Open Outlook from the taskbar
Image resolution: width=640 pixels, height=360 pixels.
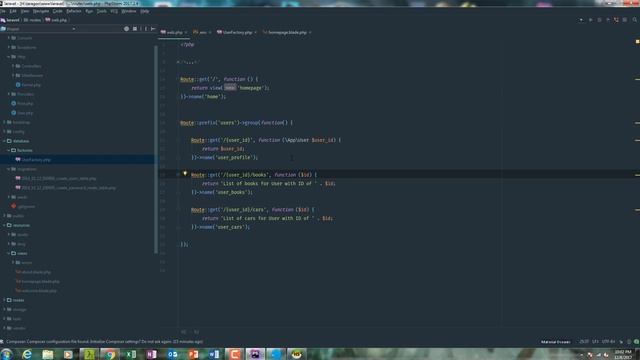pyautogui.click(x=172, y=354)
